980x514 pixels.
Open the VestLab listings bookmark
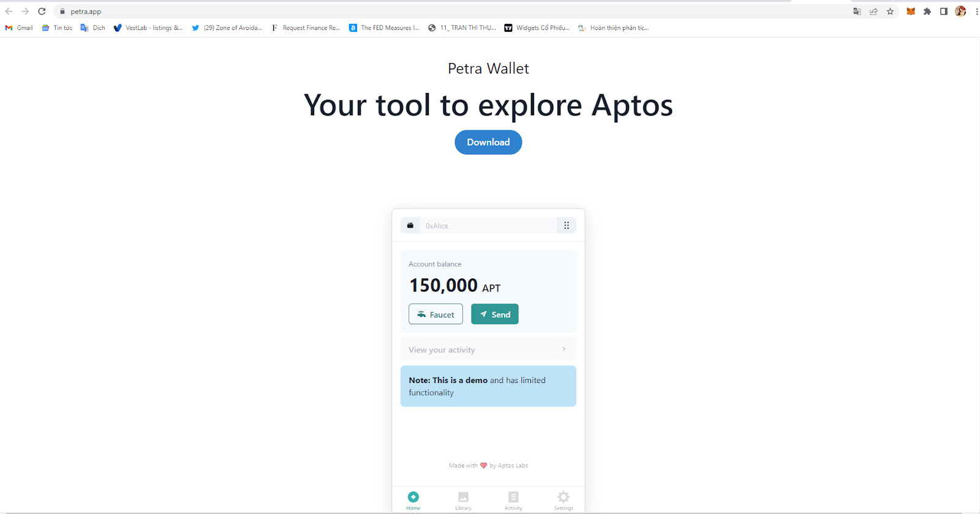tap(148, 28)
